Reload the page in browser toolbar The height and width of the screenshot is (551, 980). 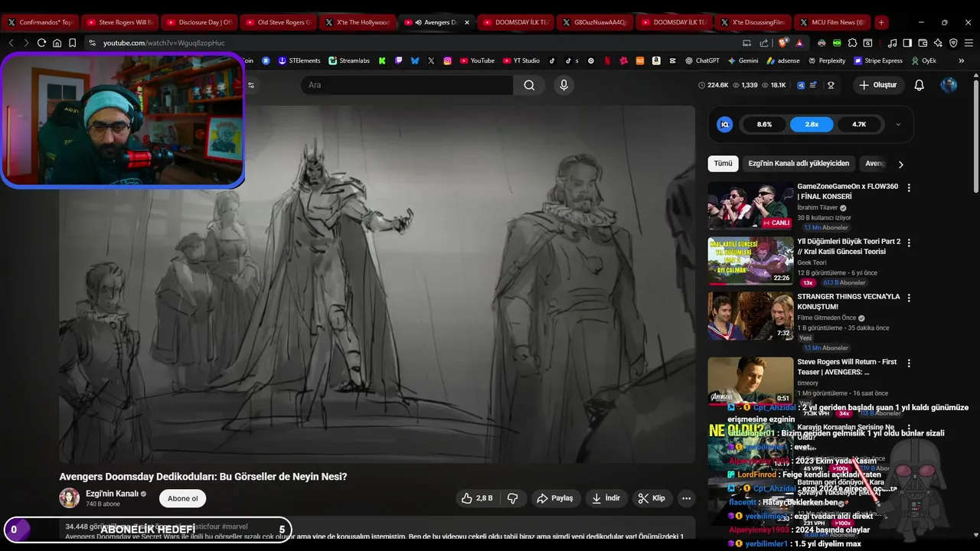click(x=41, y=43)
